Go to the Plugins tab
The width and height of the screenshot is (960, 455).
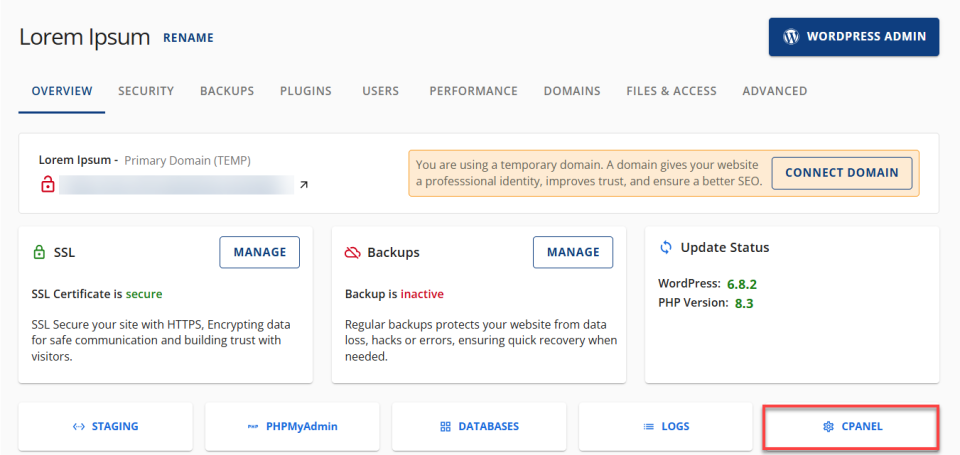pyautogui.click(x=306, y=91)
